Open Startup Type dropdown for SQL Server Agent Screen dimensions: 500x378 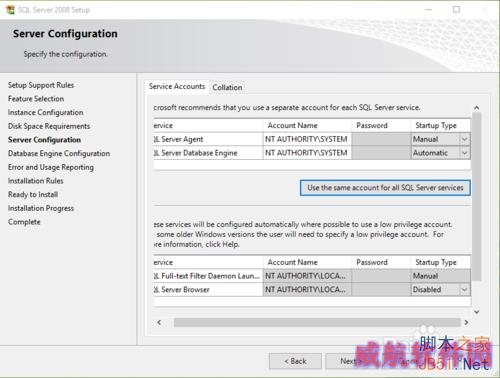click(465, 139)
